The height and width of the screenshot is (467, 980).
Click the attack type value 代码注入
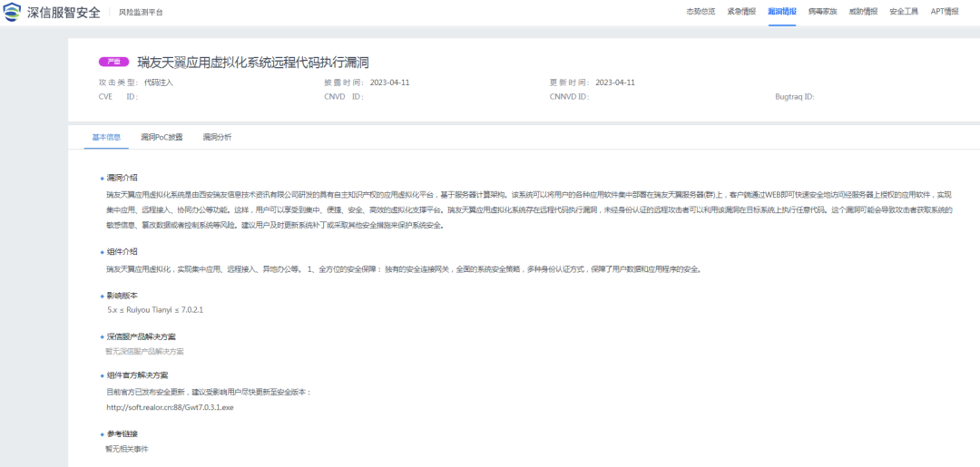[159, 83]
